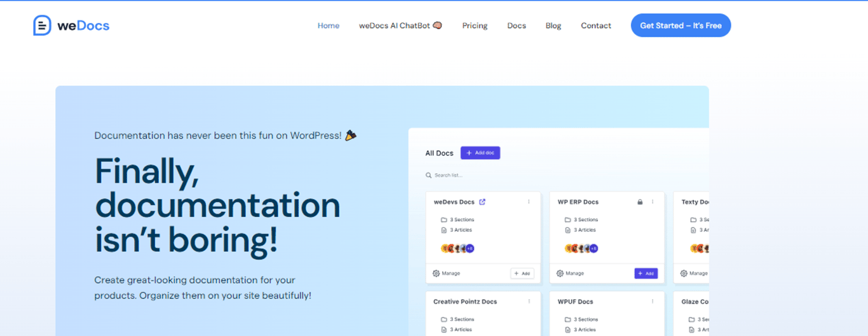
Task: Click folder icon in weDevs Docs sections
Action: pyautogui.click(x=444, y=220)
